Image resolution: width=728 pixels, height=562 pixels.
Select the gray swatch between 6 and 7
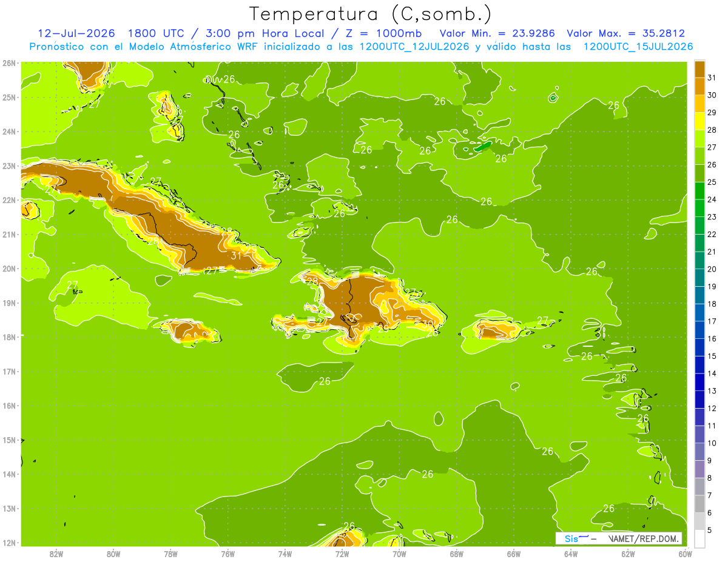point(699,504)
